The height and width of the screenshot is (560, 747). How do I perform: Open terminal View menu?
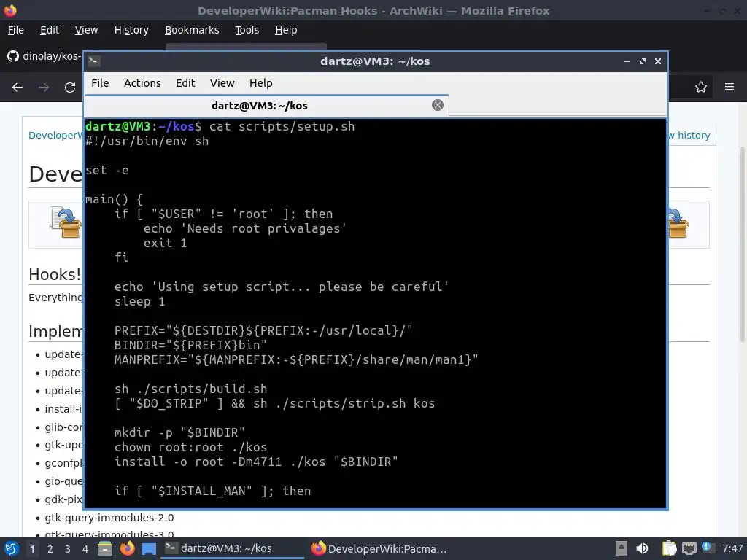[x=222, y=83]
